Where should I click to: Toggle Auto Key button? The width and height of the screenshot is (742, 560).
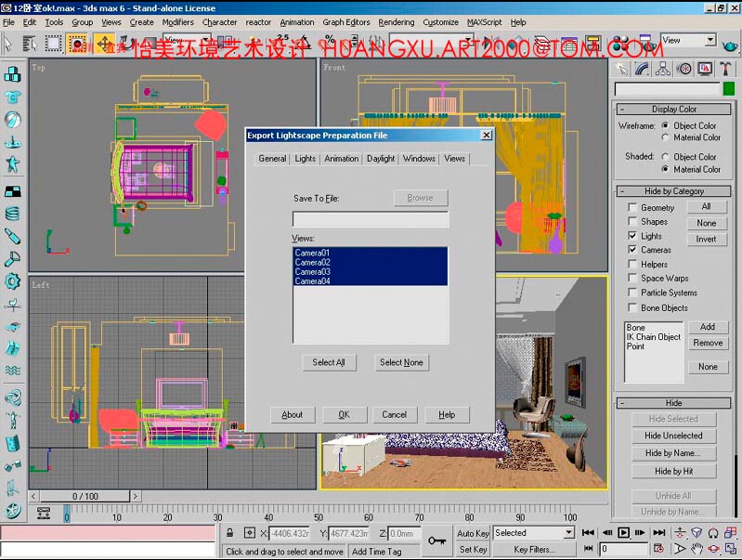[473, 533]
